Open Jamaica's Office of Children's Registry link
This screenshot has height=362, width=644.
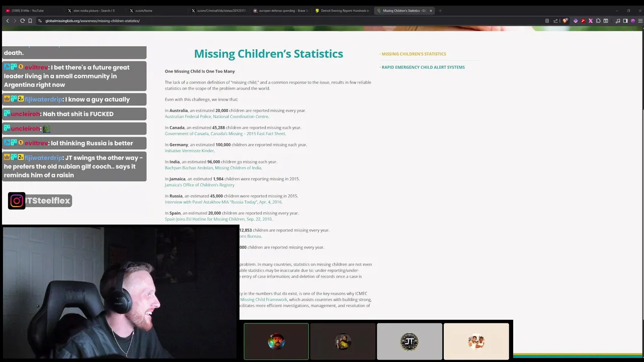pyautogui.click(x=199, y=185)
